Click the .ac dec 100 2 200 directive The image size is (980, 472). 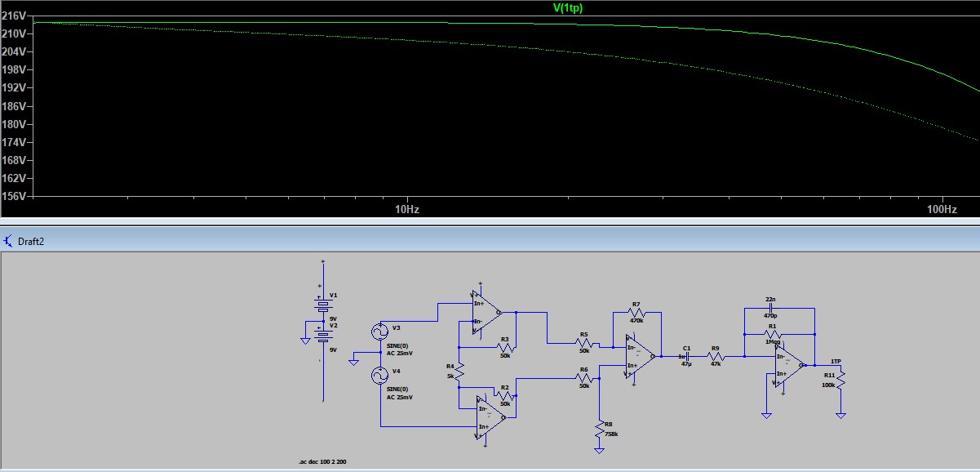322,462
